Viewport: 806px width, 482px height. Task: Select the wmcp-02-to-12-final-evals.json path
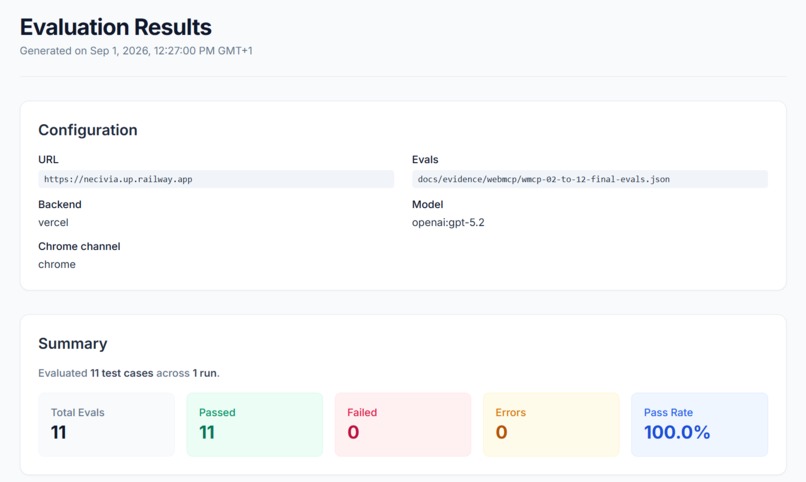pyautogui.click(x=590, y=179)
